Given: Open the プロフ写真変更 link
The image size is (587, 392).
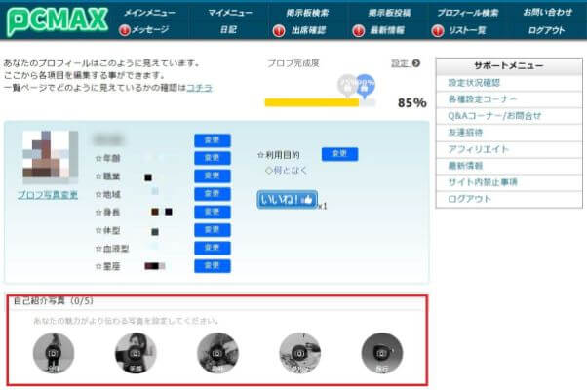Looking at the screenshot, I should tap(48, 195).
